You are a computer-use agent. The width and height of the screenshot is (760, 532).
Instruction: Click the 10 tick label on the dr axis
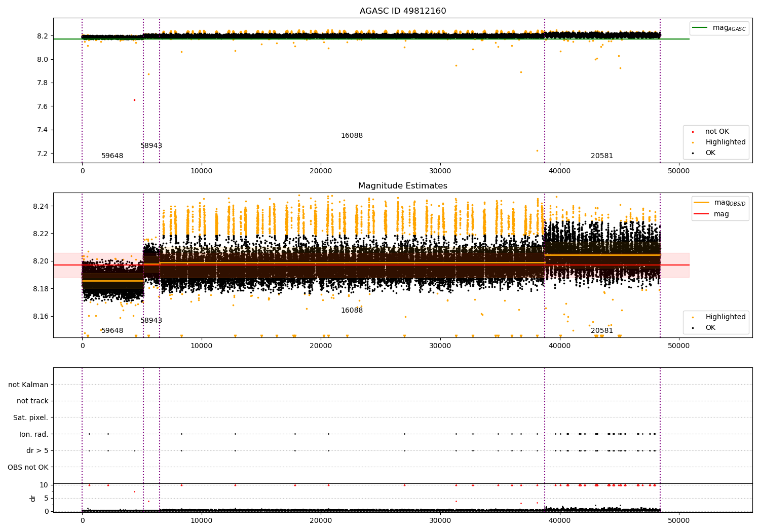(x=44, y=485)
